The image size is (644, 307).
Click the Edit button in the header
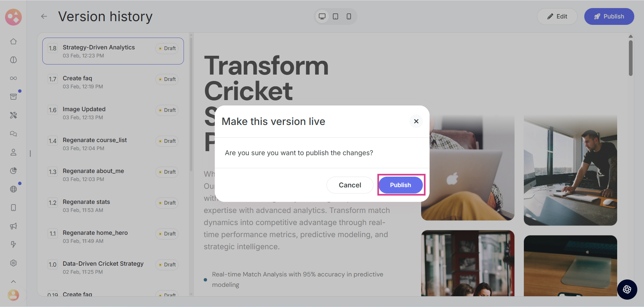(x=557, y=16)
